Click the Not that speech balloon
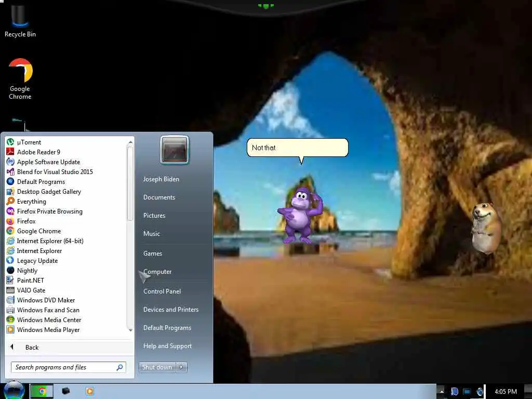Image resolution: width=532 pixels, height=399 pixels. pos(298,148)
